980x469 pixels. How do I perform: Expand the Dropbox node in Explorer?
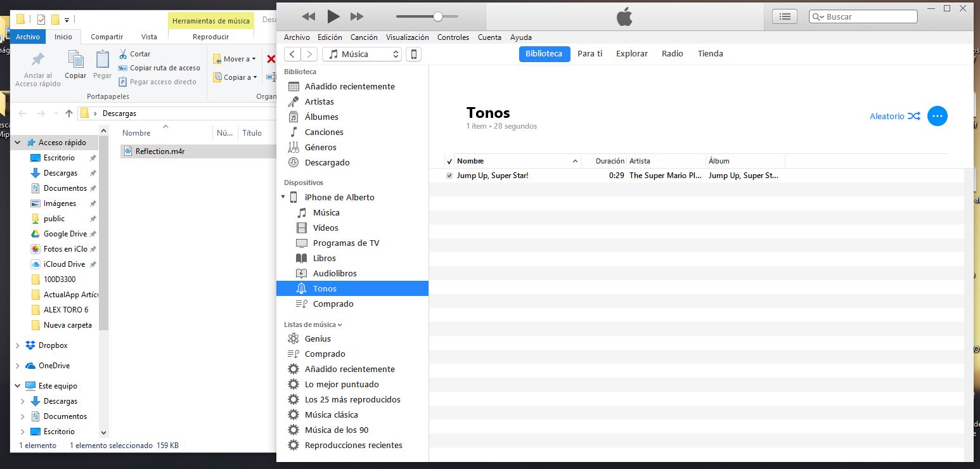click(17, 345)
